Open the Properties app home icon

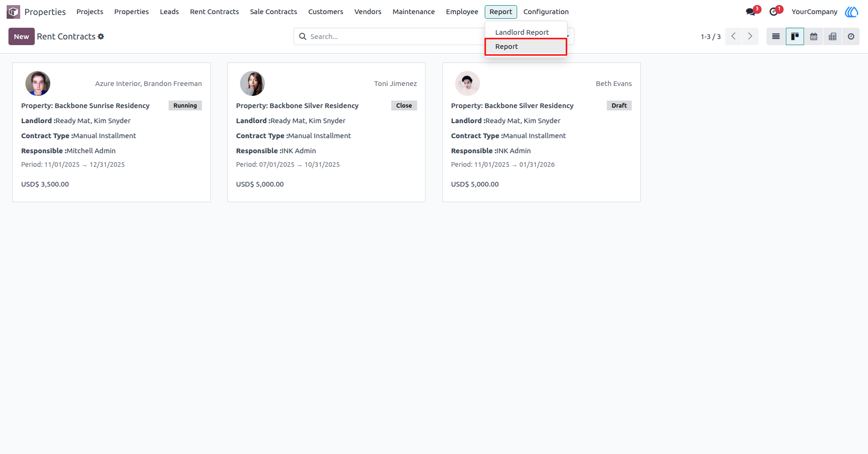13,12
